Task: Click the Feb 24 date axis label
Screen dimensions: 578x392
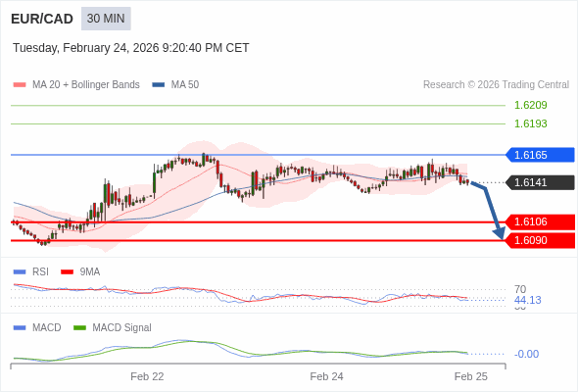Action: click(326, 376)
